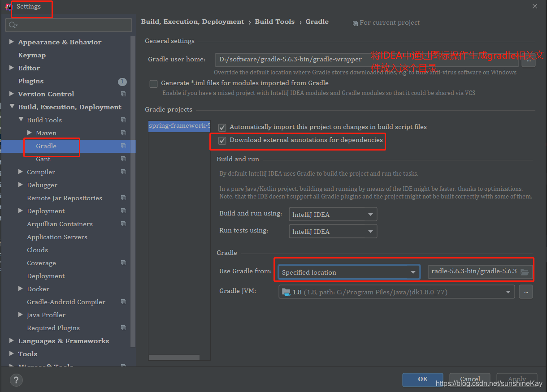
Task: Click browse button for Gradle user home
Action: [529, 60]
